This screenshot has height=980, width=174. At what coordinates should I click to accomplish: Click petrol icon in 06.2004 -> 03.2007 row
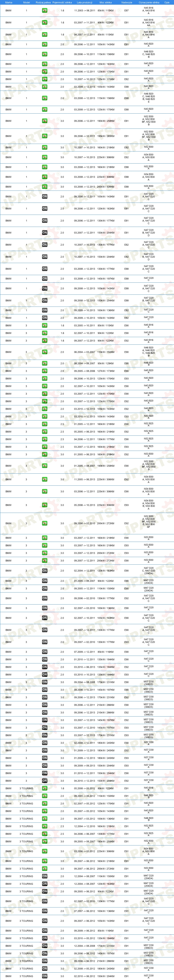click(x=44, y=352)
